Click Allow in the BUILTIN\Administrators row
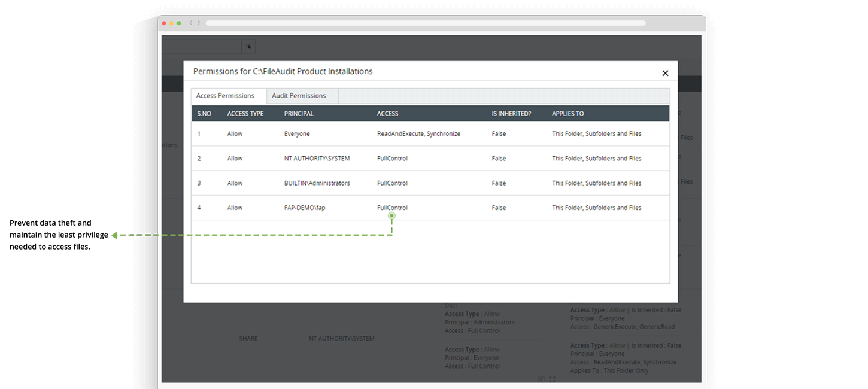The height and width of the screenshot is (389, 868). 235,183
